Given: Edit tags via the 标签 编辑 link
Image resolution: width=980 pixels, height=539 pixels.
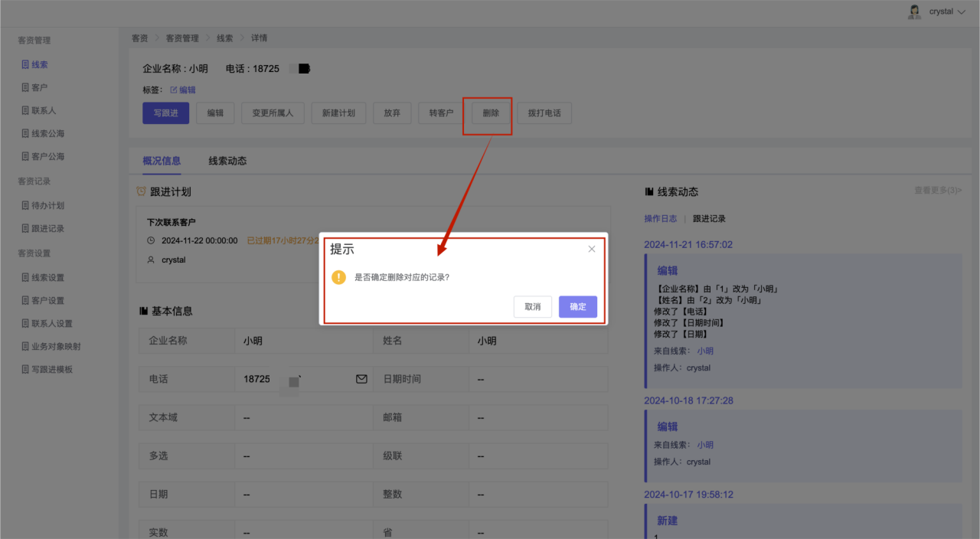Looking at the screenshot, I should point(187,90).
